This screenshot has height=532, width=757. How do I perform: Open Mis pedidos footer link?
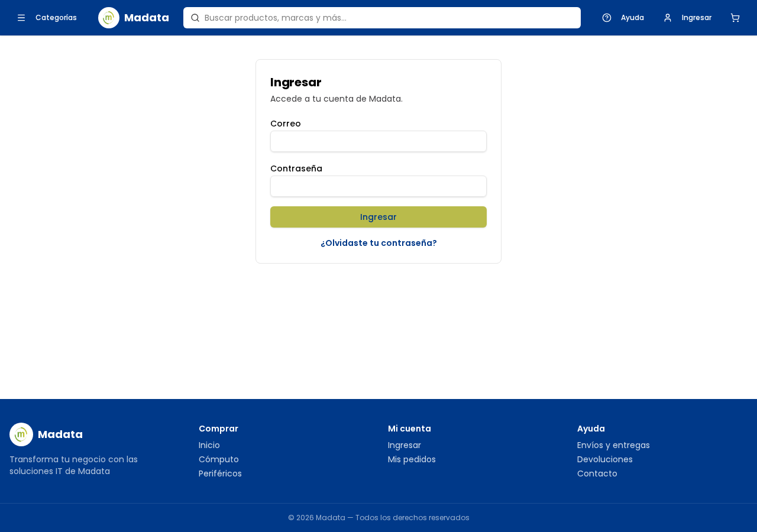(x=412, y=459)
